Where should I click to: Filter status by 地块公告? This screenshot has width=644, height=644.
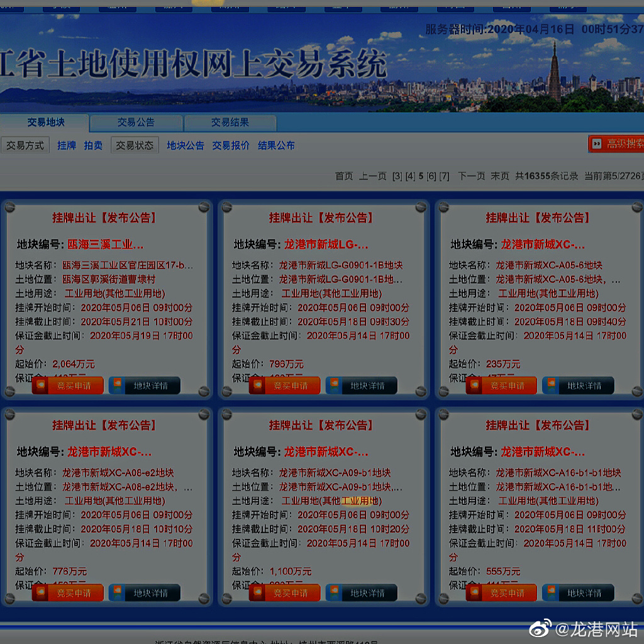click(x=186, y=145)
